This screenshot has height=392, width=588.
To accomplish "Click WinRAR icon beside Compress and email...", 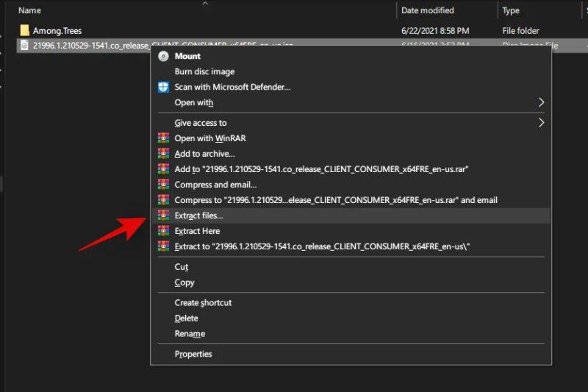I will [x=163, y=185].
